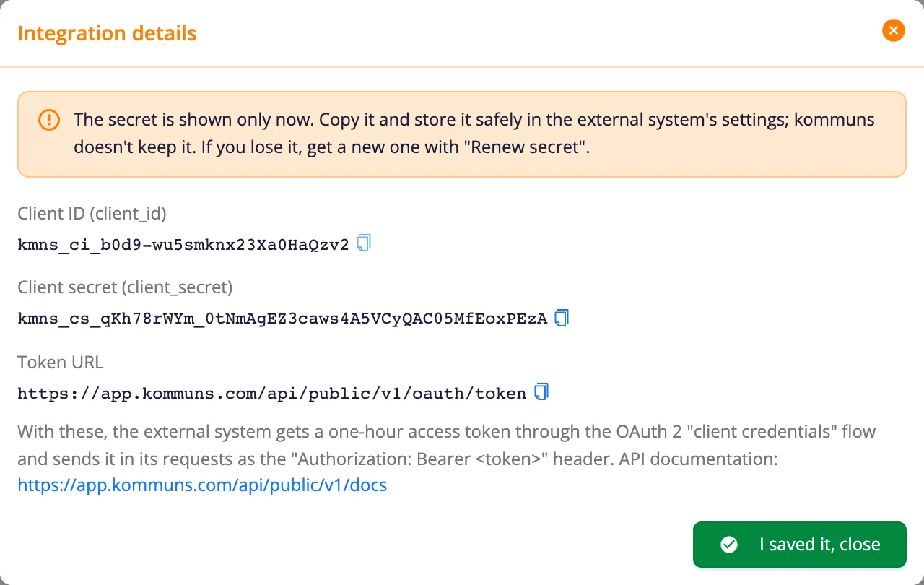Click the 'Token URL' label
Viewport: 924px width, 585px height.
click(61, 362)
